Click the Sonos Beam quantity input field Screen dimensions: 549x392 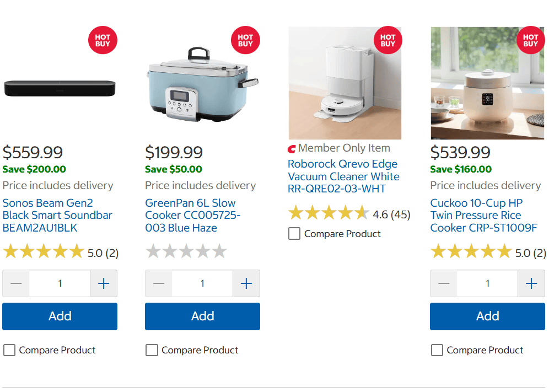pos(60,283)
